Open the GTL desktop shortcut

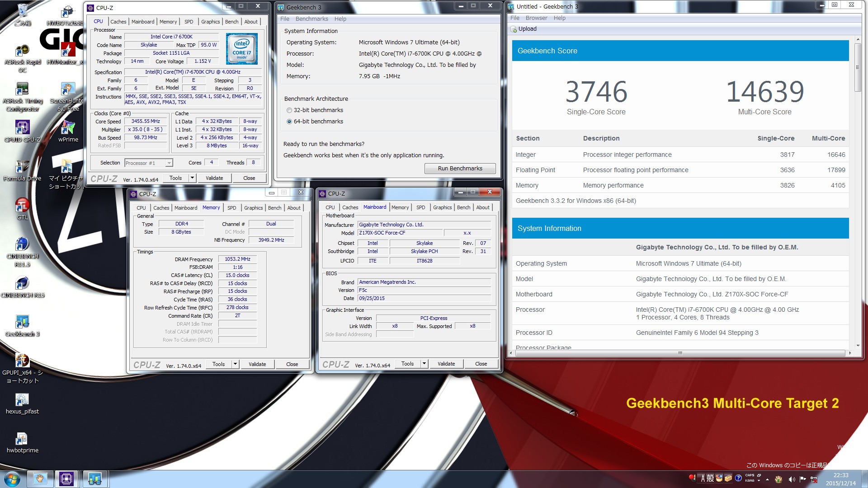pyautogui.click(x=22, y=209)
